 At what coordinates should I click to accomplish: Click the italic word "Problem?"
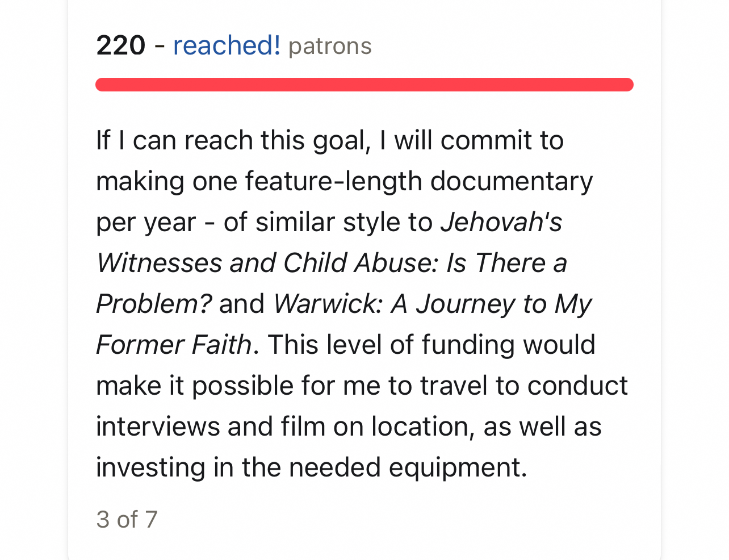pyautogui.click(x=154, y=304)
